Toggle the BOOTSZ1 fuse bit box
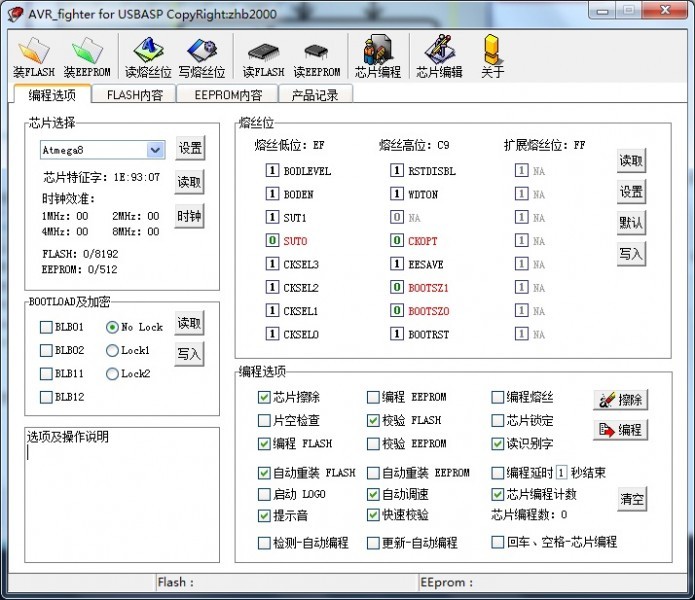This screenshot has height=600, width=695. (x=397, y=288)
